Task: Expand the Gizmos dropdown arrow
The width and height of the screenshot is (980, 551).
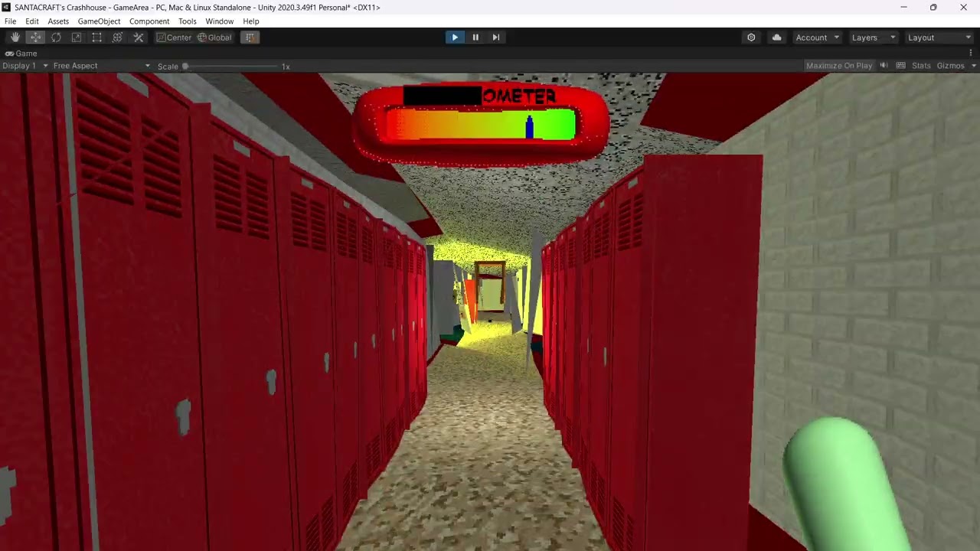Action: click(x=972, y=66)
